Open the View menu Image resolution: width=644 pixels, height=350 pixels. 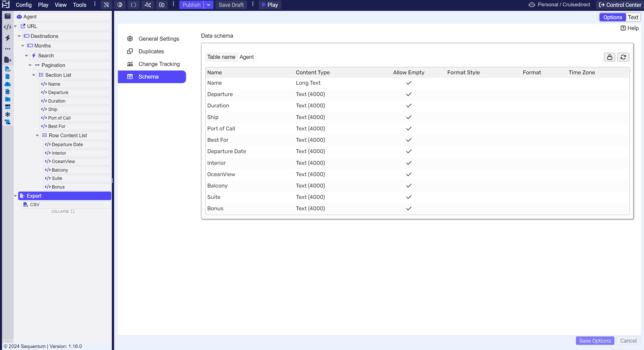[x=61, y=5]
